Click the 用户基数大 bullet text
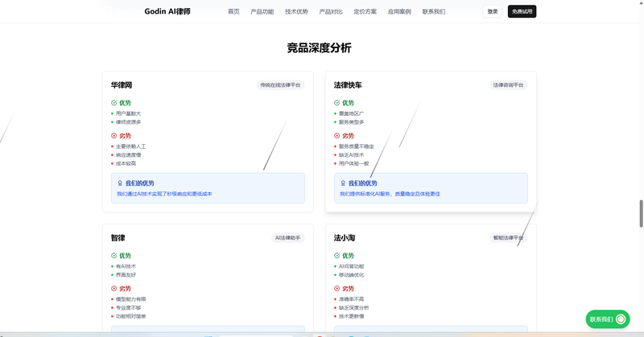644x337 pixels. 128,113
